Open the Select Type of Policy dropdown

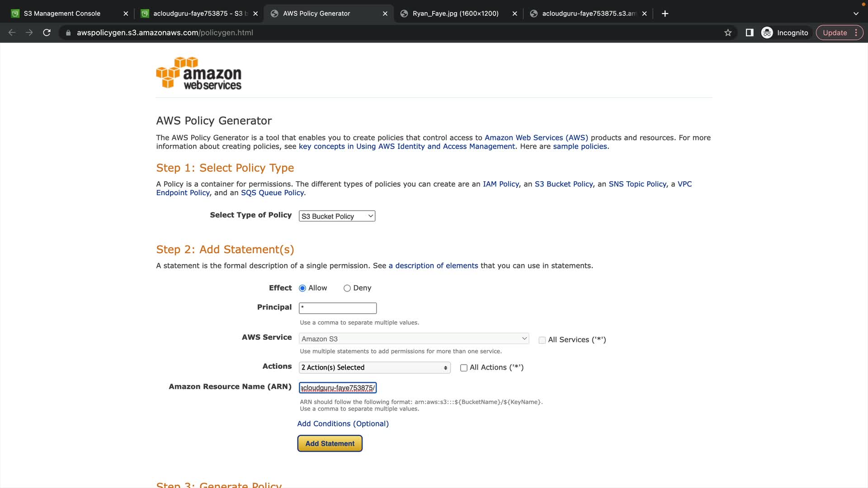(x=337, y=216)
